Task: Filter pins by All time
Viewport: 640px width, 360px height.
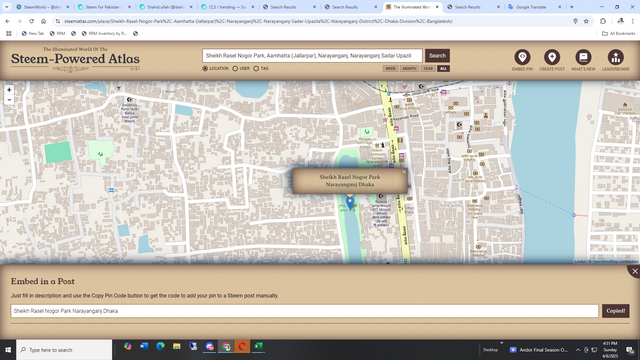Action: point(443,69)
